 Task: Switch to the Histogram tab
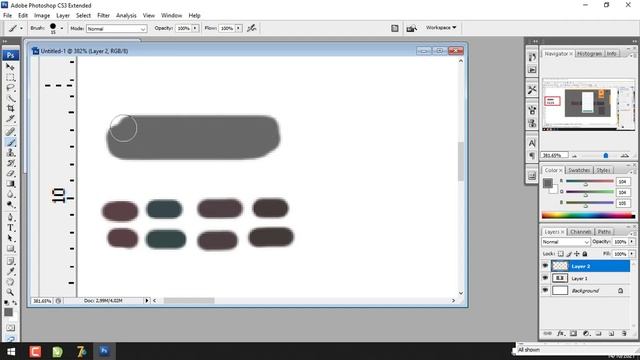(589, 53)
